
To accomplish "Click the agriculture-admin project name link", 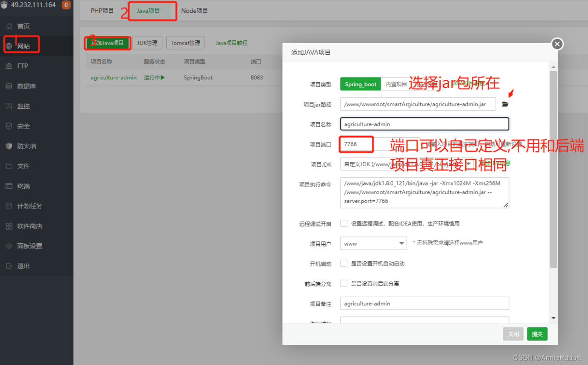I will (x=113, y=77).
